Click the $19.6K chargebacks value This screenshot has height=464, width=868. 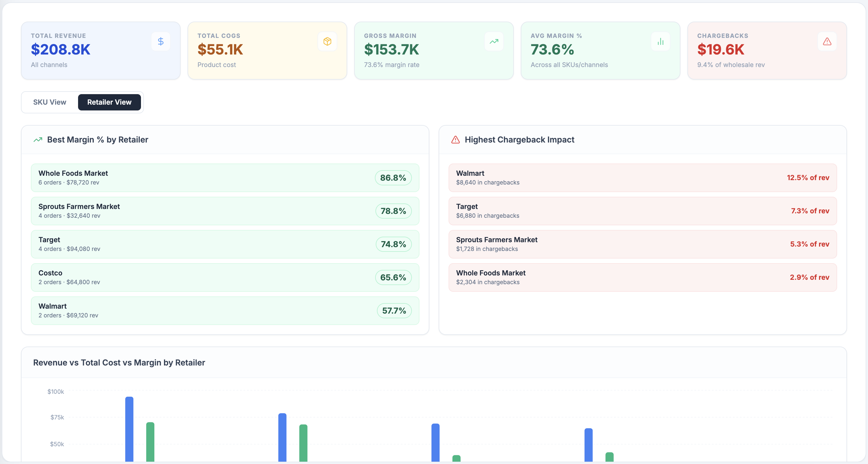click(721, 50)
